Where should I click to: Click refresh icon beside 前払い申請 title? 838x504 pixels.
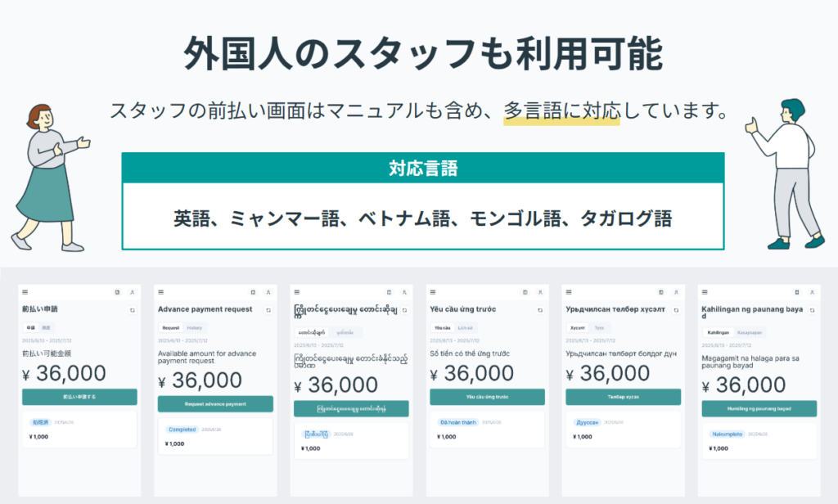tap(132, 310)
